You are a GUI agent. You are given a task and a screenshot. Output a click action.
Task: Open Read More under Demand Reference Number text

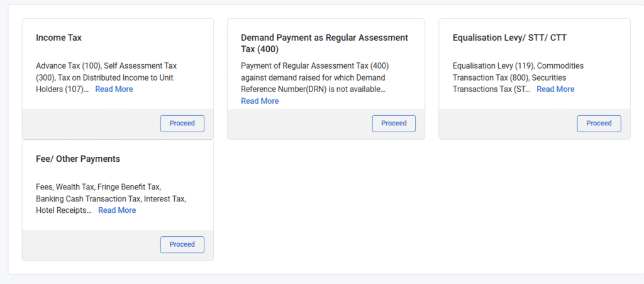(x=260, y=101)
